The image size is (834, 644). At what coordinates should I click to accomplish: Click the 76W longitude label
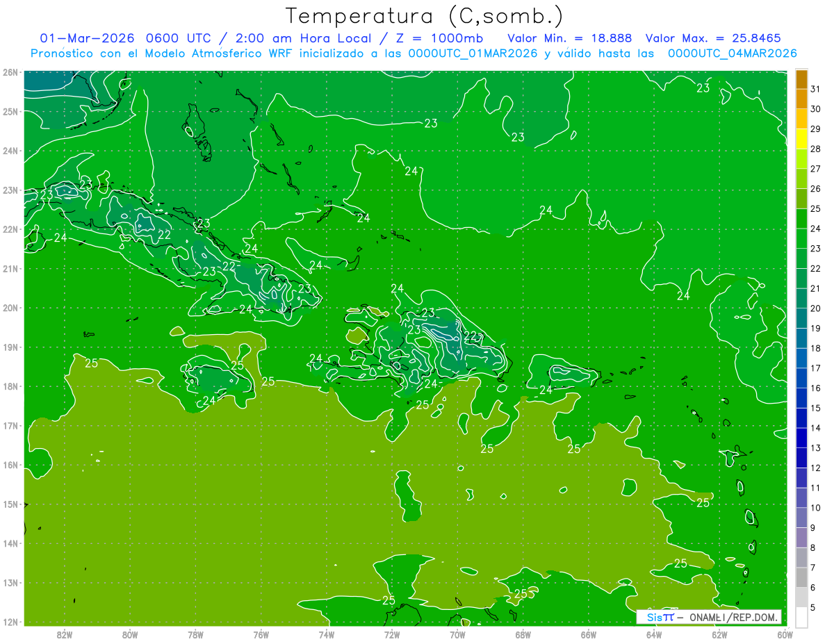point(261,634)
